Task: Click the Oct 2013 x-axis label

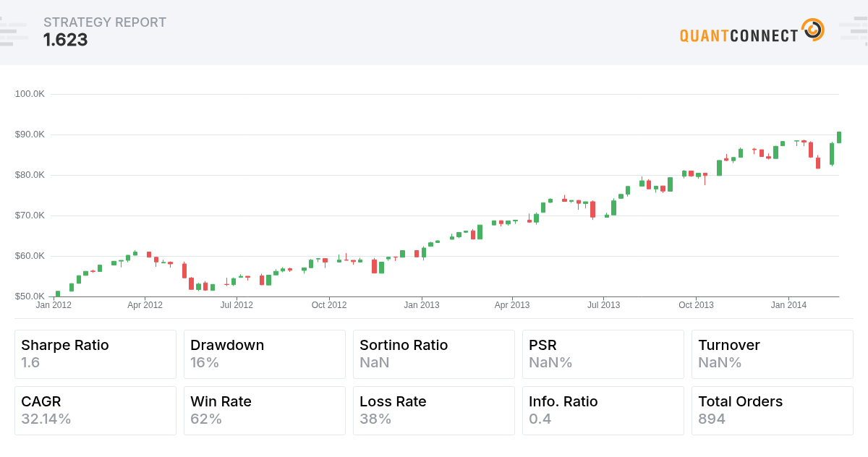Action: (696, 305)
